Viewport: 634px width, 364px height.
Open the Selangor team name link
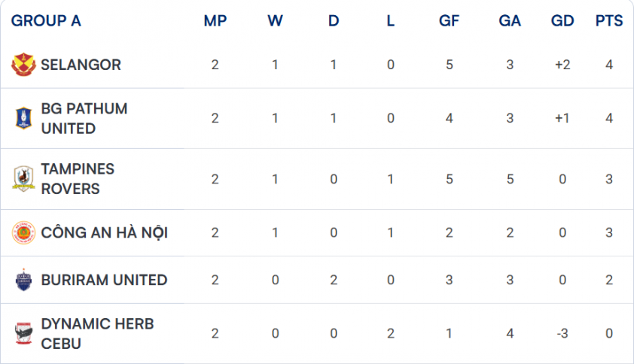point(81,65)
